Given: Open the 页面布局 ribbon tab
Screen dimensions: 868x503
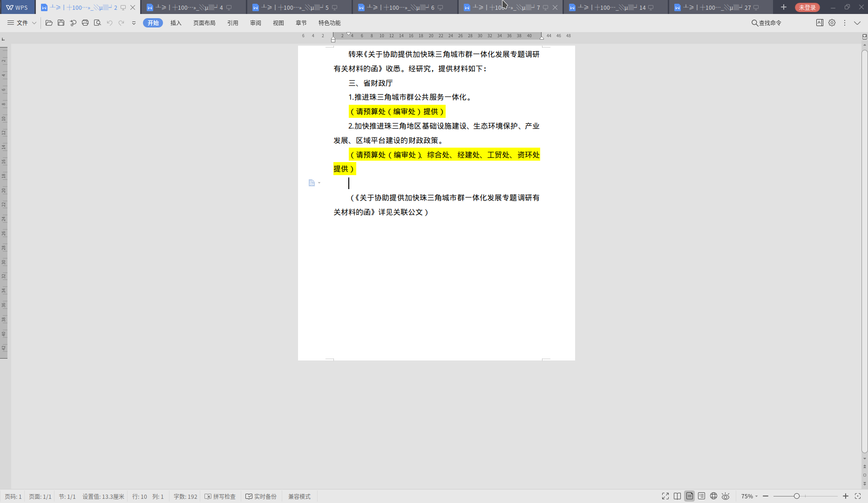Looking at the screenshot, I should 204,23.
